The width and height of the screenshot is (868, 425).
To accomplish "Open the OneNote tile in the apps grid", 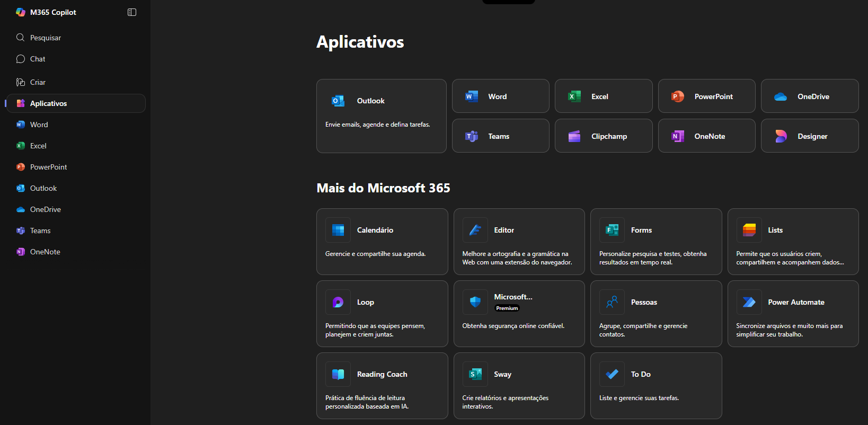I will point(706,136).
